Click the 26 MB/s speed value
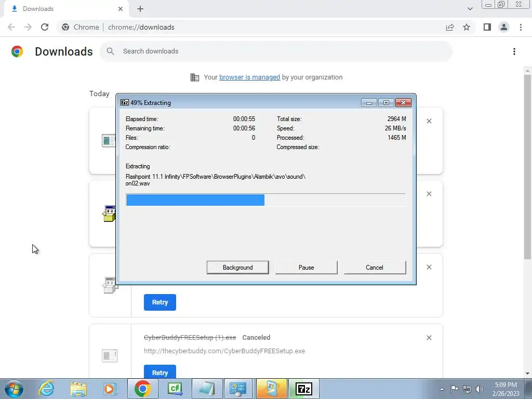This screenshot has width=532, height=399. [395, 128]
